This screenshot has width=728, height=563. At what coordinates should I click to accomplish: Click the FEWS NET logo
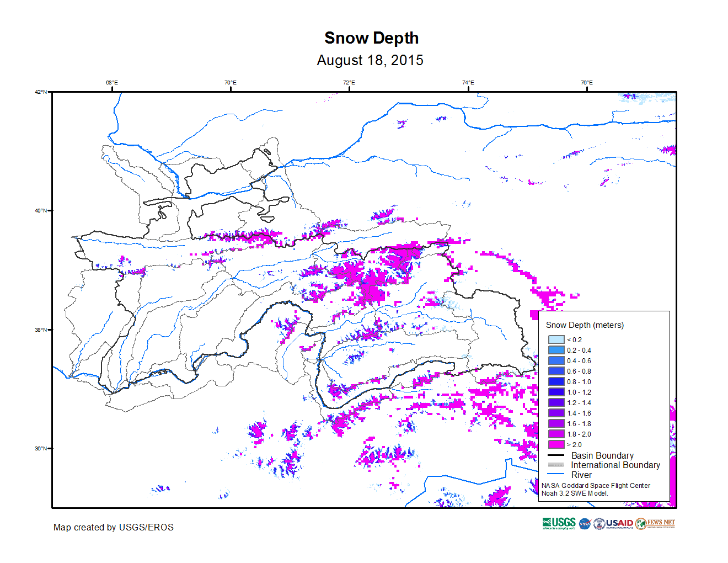pyautogui.click(x=655, y=523)
